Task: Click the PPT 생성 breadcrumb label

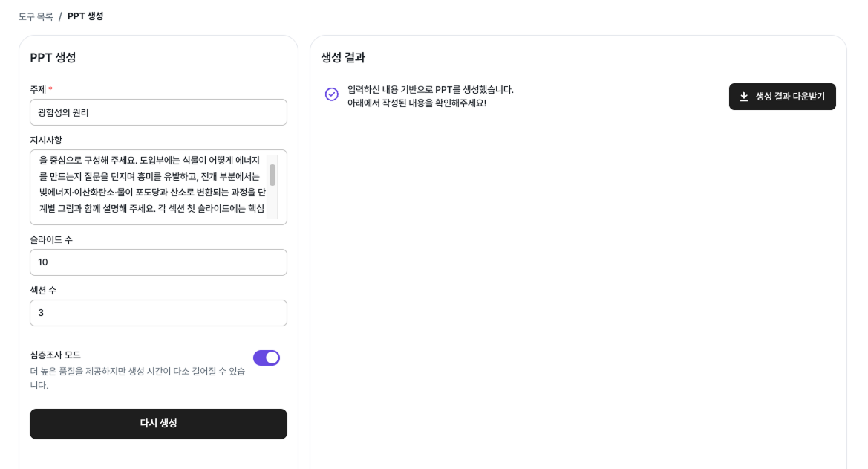Action: [x=83, y=15]
